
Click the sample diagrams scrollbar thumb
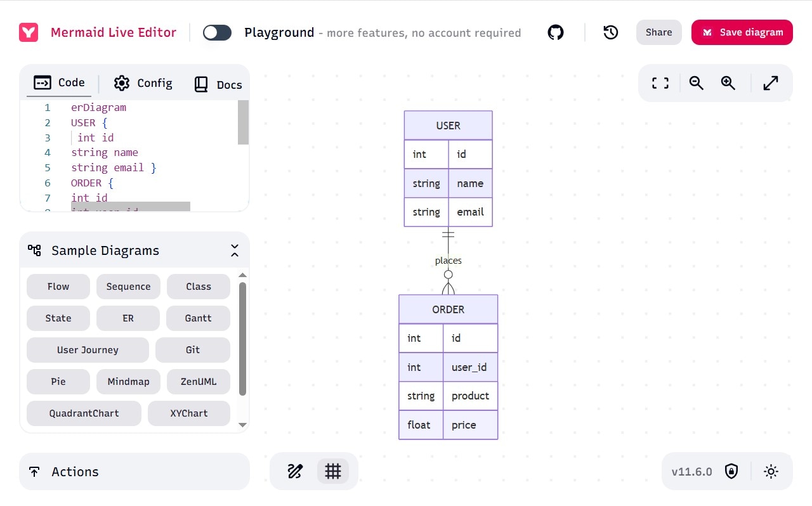click(x=242, y=339)
